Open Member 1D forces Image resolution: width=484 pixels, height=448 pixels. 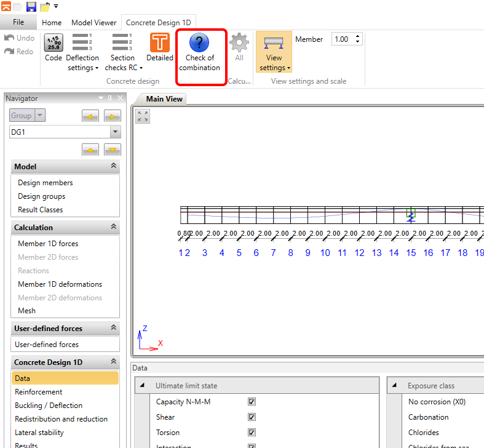48,244
